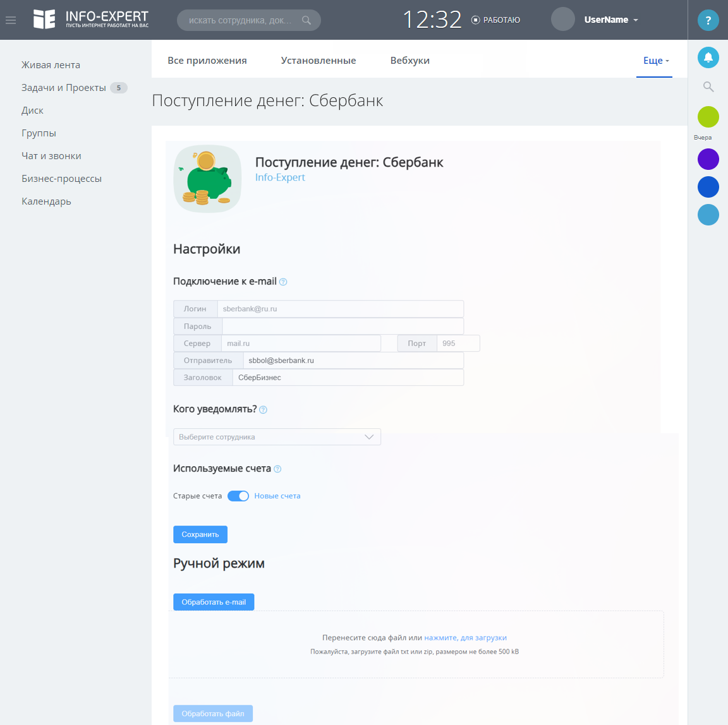Open the Выберите сотрудника dropdown

tap(277, 437)
